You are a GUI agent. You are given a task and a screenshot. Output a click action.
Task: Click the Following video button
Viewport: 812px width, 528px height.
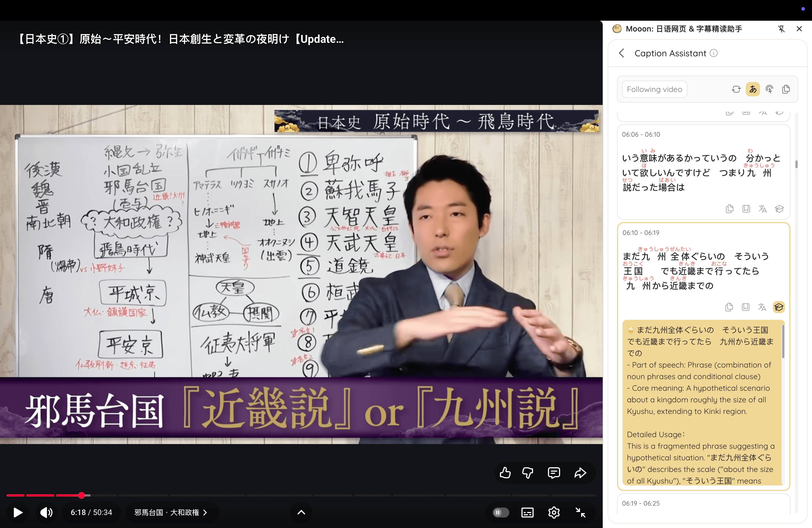(x=654, y=89)
